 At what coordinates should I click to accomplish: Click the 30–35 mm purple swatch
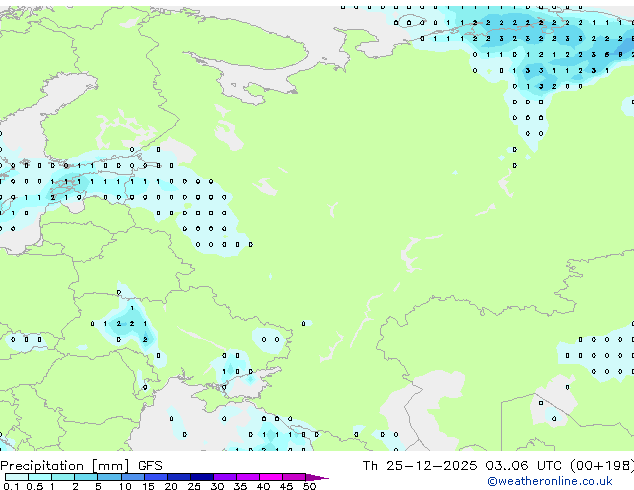tap(225, 477)
